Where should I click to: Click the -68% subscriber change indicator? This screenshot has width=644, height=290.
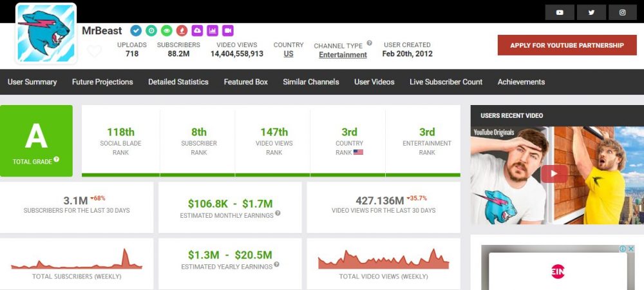(98, 198)
